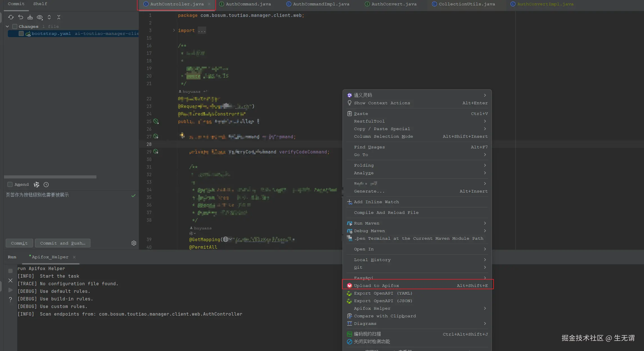Switch to AuthCommandImpl.java tab

coord(321,4)
